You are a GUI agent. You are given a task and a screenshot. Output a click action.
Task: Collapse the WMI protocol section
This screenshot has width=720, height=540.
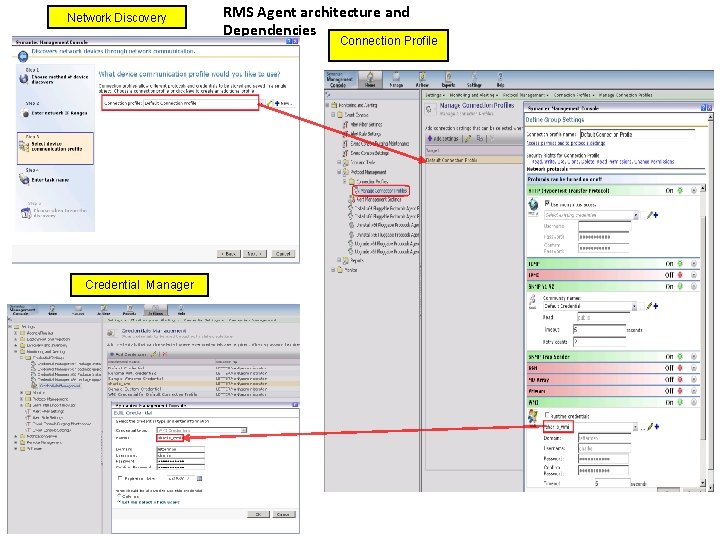pos(694,402)
